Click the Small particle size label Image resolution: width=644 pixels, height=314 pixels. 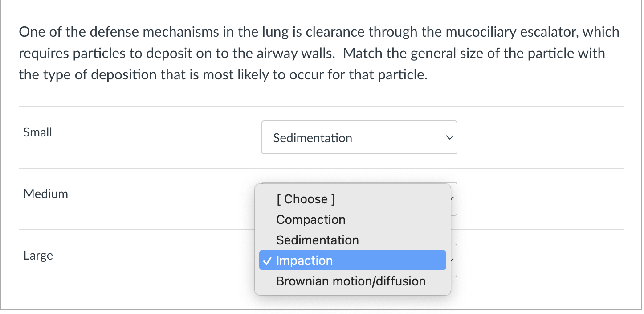tap(38, 132)
